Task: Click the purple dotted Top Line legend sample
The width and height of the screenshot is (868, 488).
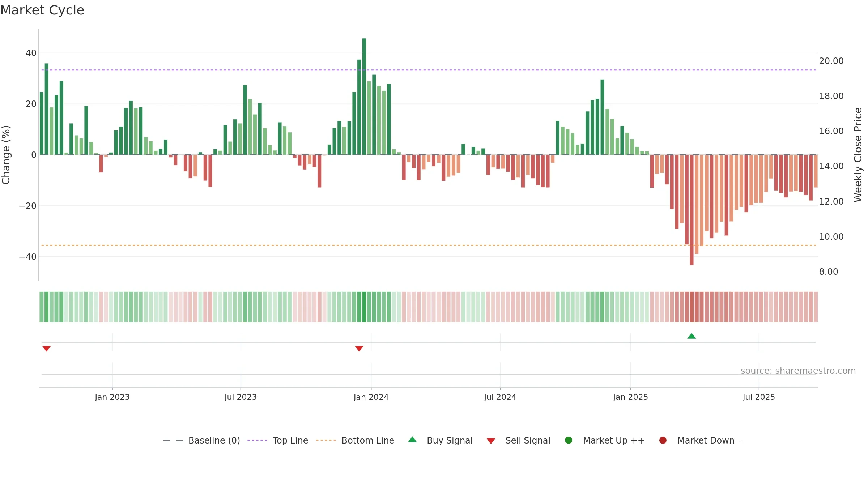Action: pos(257,440)
